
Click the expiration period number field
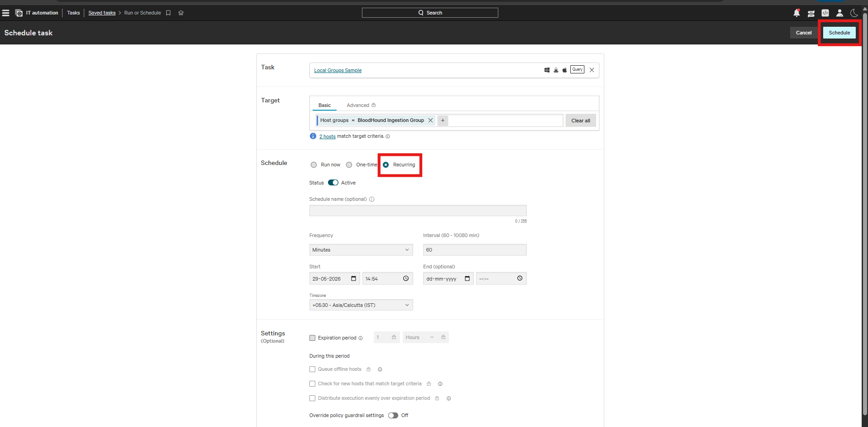(386, 337)
